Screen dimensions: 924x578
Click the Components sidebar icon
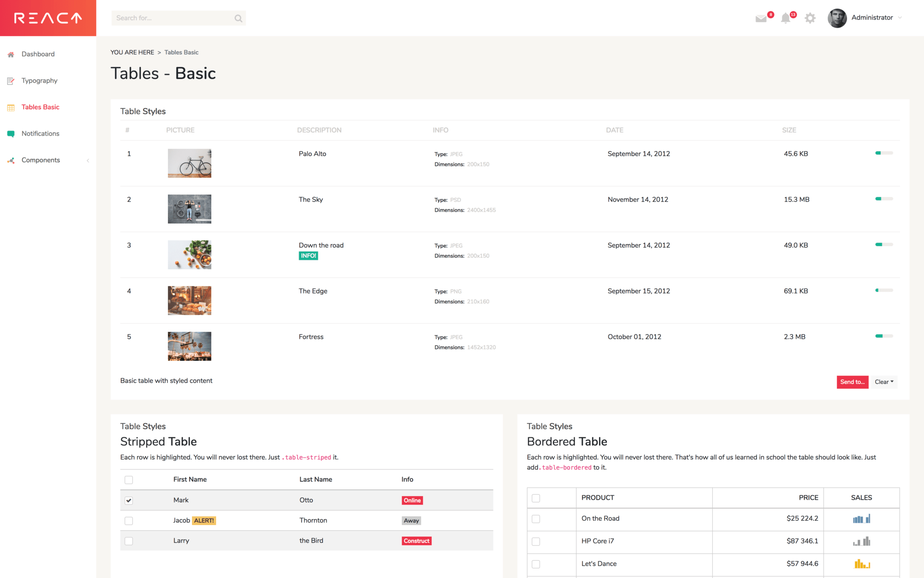11,160
